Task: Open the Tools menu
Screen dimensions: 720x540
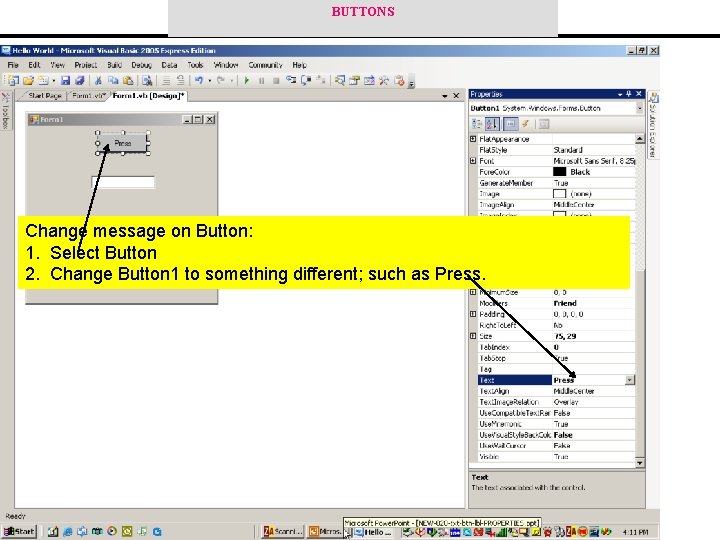Action: point(195,65)
